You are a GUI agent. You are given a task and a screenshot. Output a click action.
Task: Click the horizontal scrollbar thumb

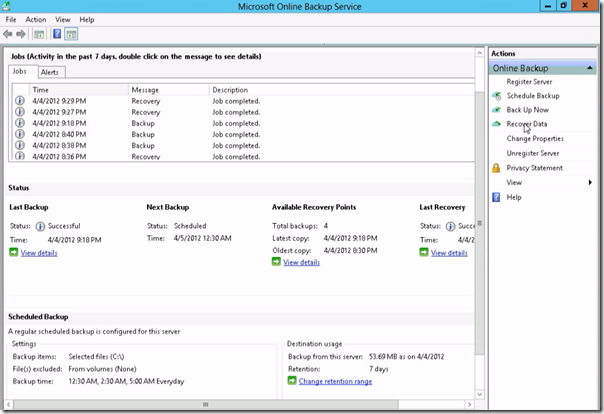tap(206, 404)
